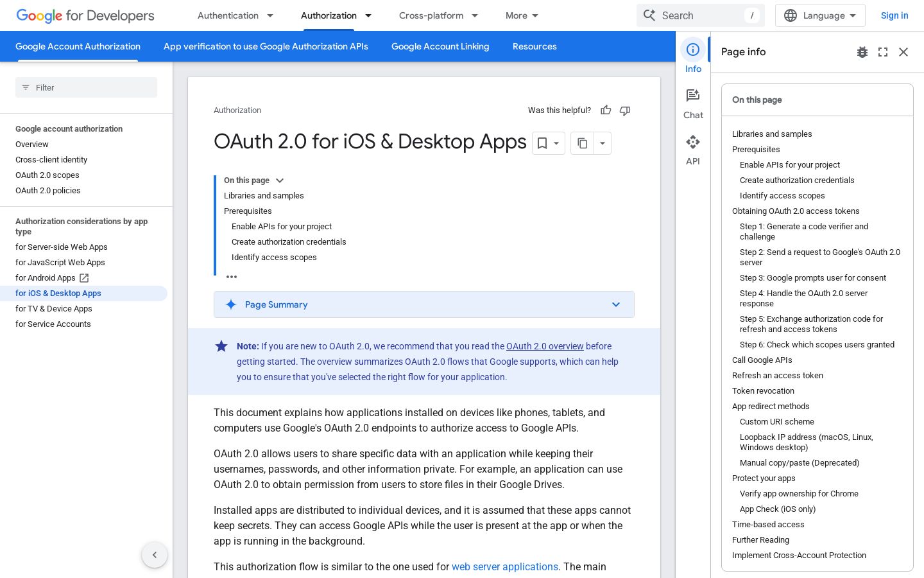Click the ellipsis to show more page sections
This screenshot has height=578, width=924.
(232, 277)
